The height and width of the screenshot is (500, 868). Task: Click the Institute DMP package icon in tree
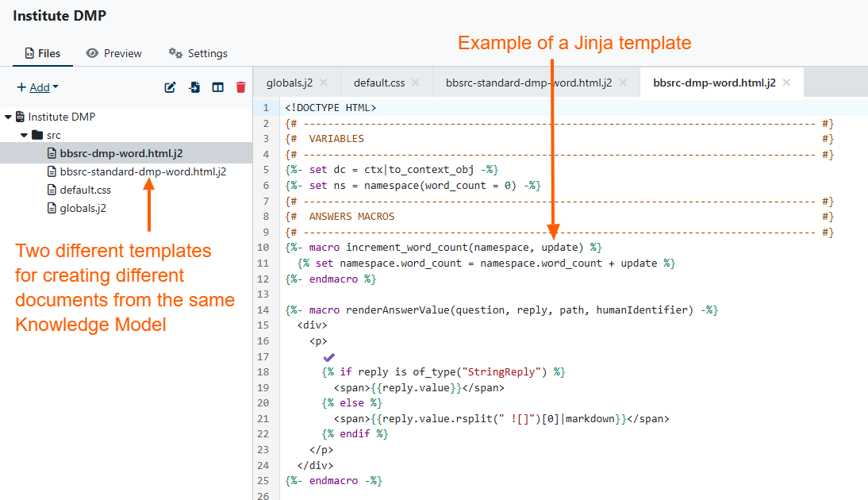[20, 117]
